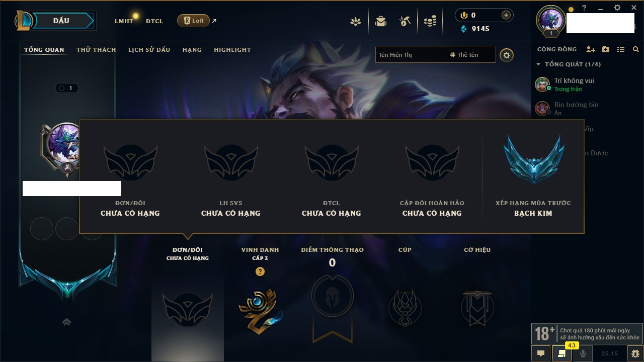Click the add friend icon
The height and width of the screenshot is (362, 644).
pyautogui.click(x=591, y=49)
